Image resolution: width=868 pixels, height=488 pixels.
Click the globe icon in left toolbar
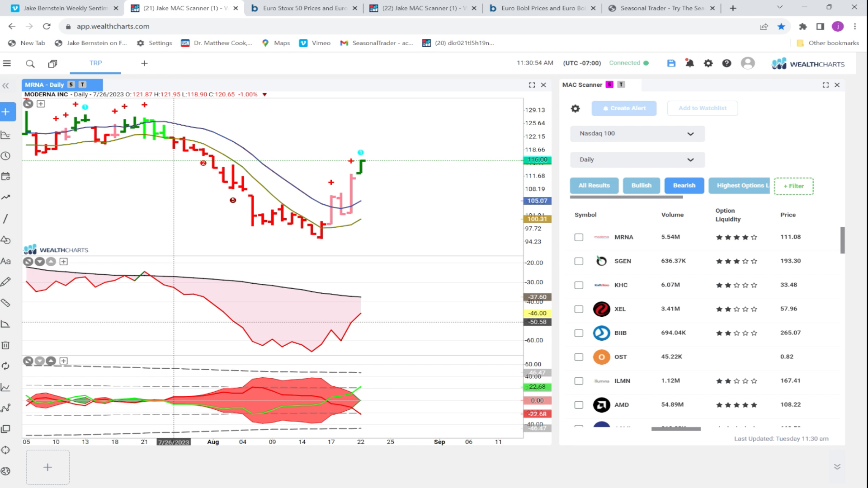[5, 471]
